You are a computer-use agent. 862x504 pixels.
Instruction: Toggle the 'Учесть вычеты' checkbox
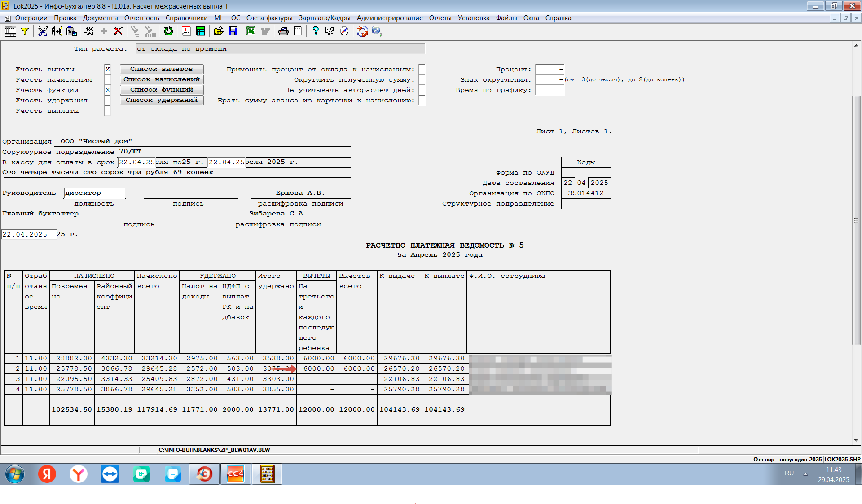tap(108, 69)
